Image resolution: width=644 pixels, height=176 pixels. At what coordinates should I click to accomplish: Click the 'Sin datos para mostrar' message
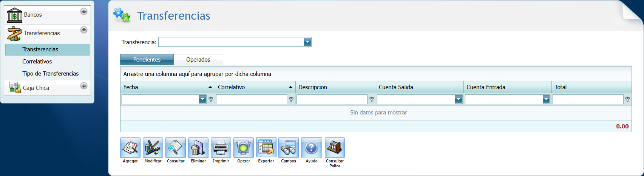click(378, 113)
